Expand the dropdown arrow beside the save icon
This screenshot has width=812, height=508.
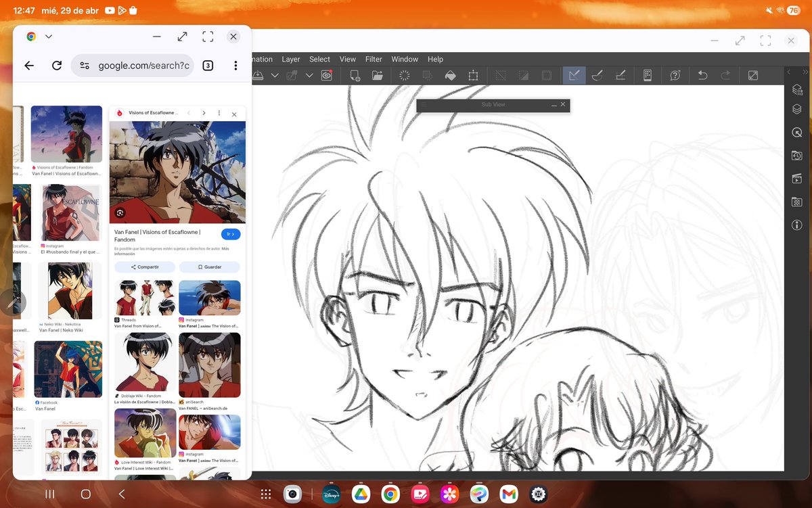[275, 76]
